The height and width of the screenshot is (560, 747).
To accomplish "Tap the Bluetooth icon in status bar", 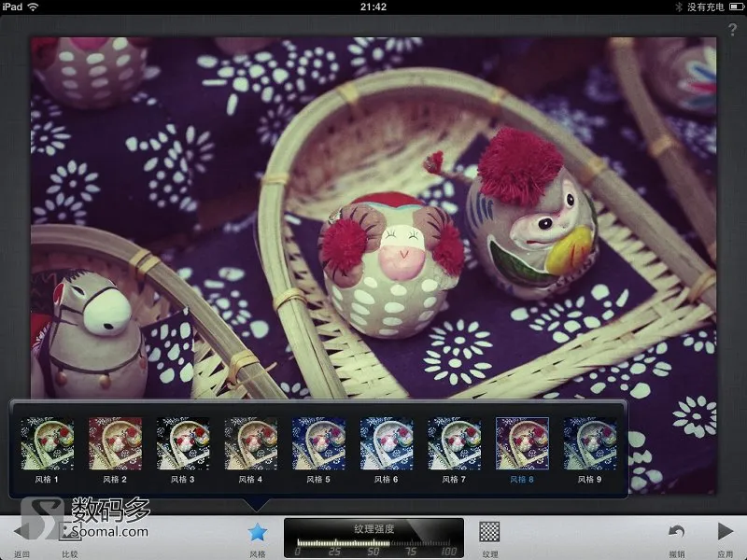I will [679, 7].
